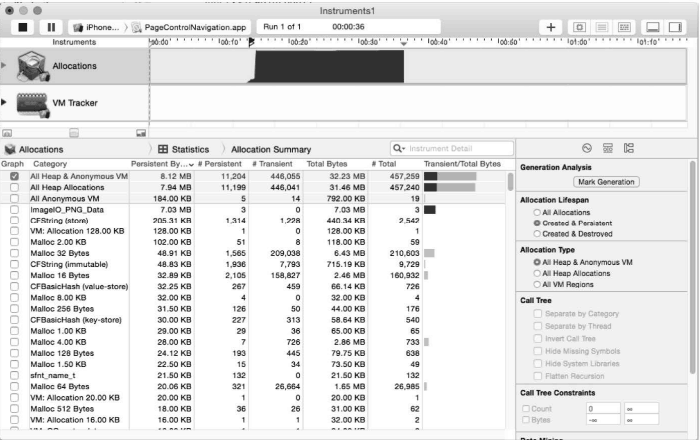Open the Statistics detail view dropdown
Image resolution: width=700 pixels, height=440 pixels.
pyautogui.click(x=184, y=149)
